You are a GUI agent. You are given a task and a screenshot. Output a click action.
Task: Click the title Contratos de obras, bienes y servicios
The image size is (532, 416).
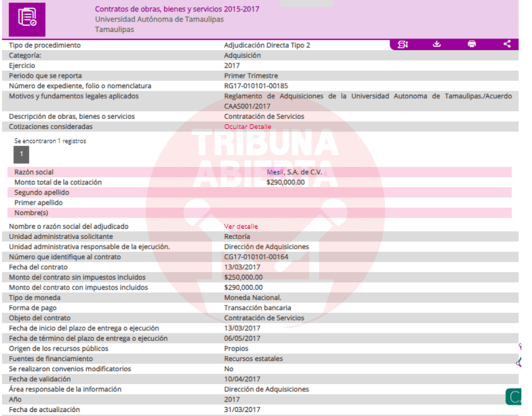click(x=177, y=9)
